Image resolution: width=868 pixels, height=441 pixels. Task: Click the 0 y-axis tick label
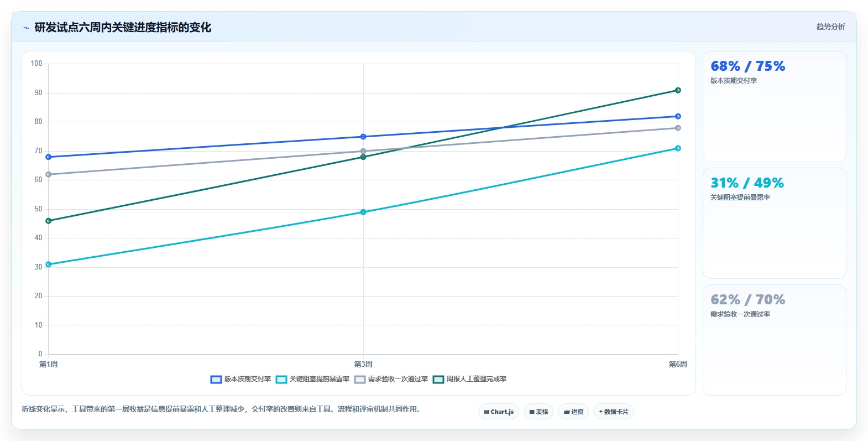click(40, 354)
